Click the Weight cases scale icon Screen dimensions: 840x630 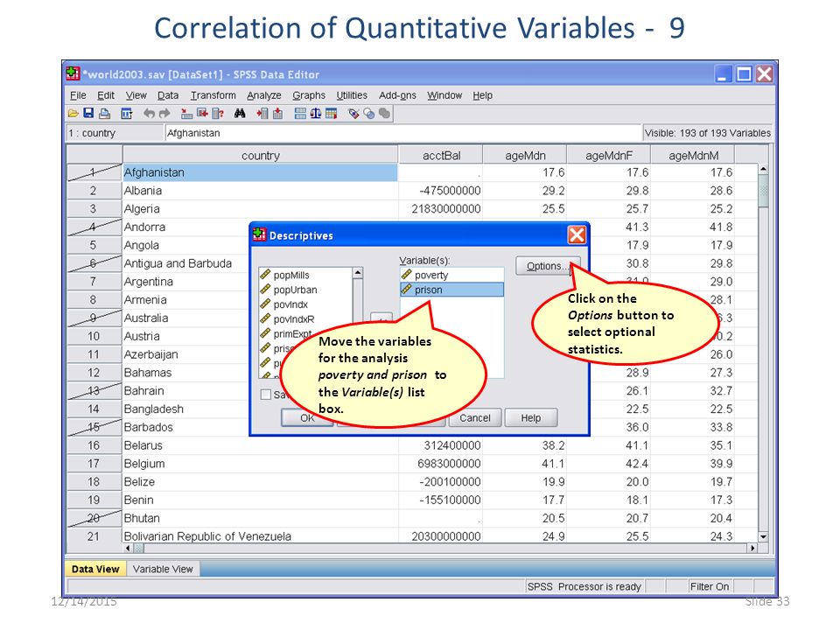[x=316, y=114]
